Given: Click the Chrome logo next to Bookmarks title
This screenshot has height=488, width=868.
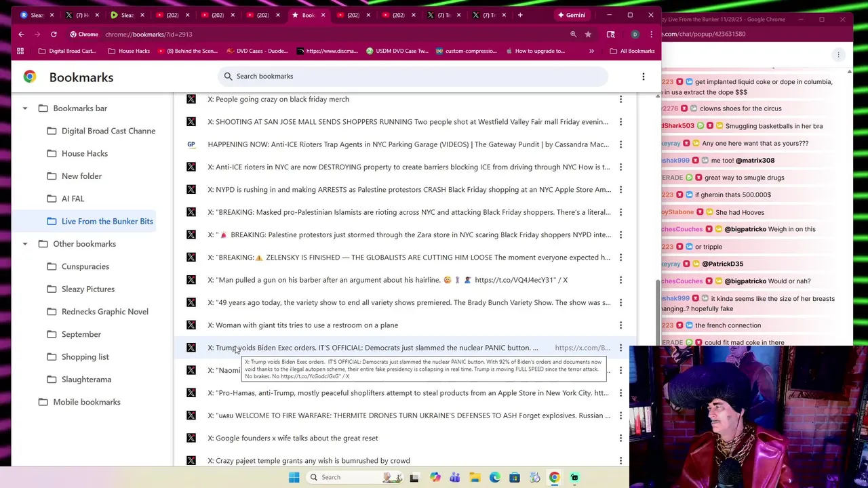Looking at the screenshot, I should pyautogui.click(x=30, y=77).
